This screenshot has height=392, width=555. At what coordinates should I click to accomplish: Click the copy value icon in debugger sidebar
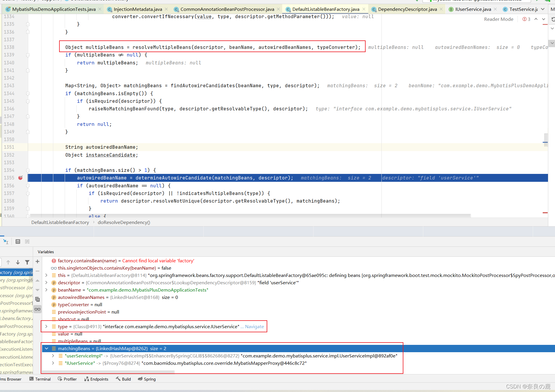(37, 299)
